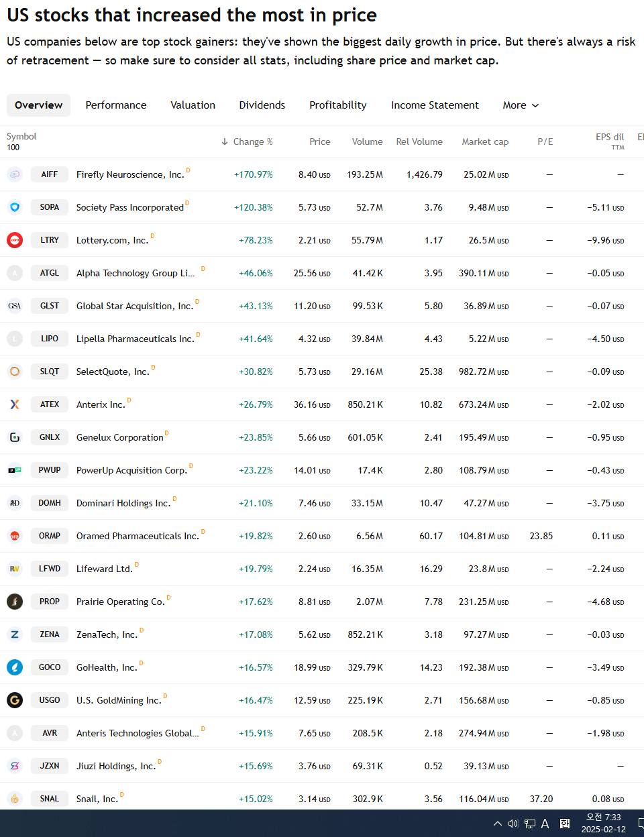Click the GoHealth blue logo icon
Screen dimensions: 644x837
tap(15, 667)
